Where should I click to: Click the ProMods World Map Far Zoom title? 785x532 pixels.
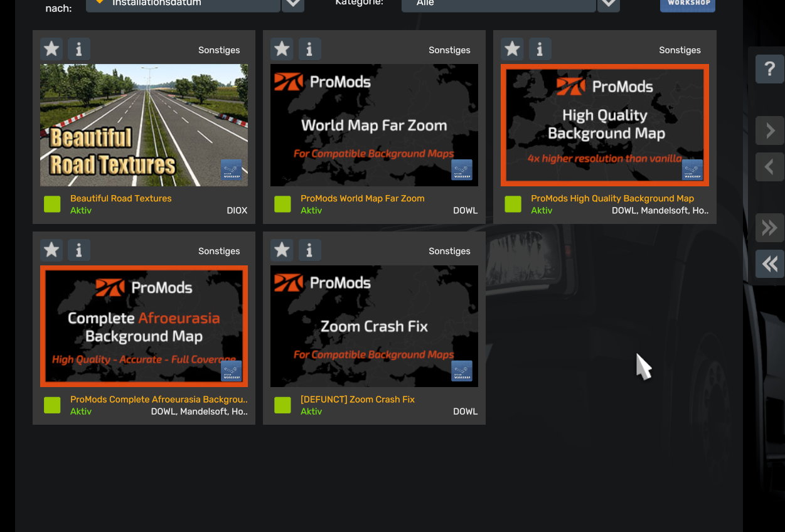(x=363, y=198)
